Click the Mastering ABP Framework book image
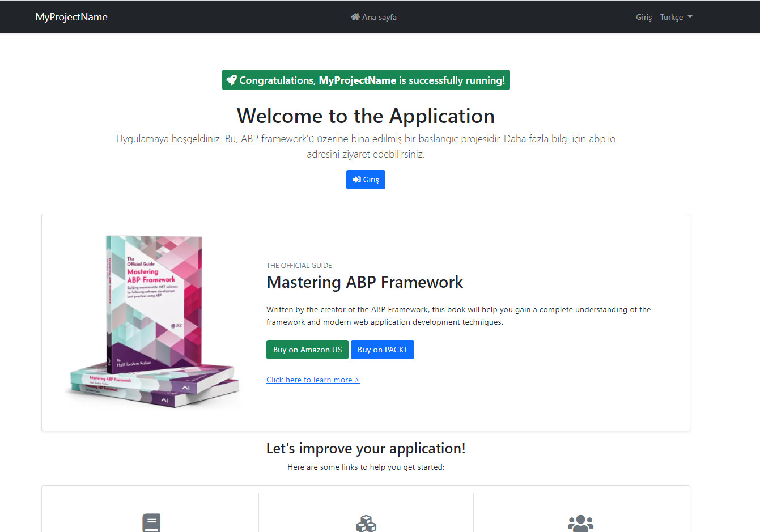Image resolution: width=760 pixels, height=532 pixels. point(153,320)
